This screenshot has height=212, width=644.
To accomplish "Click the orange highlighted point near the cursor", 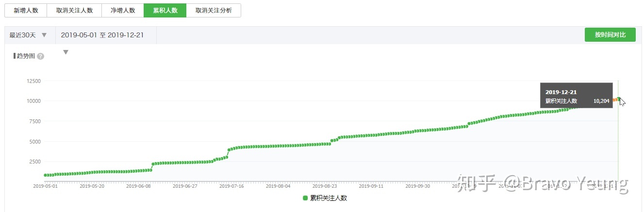I will [615, 99].
